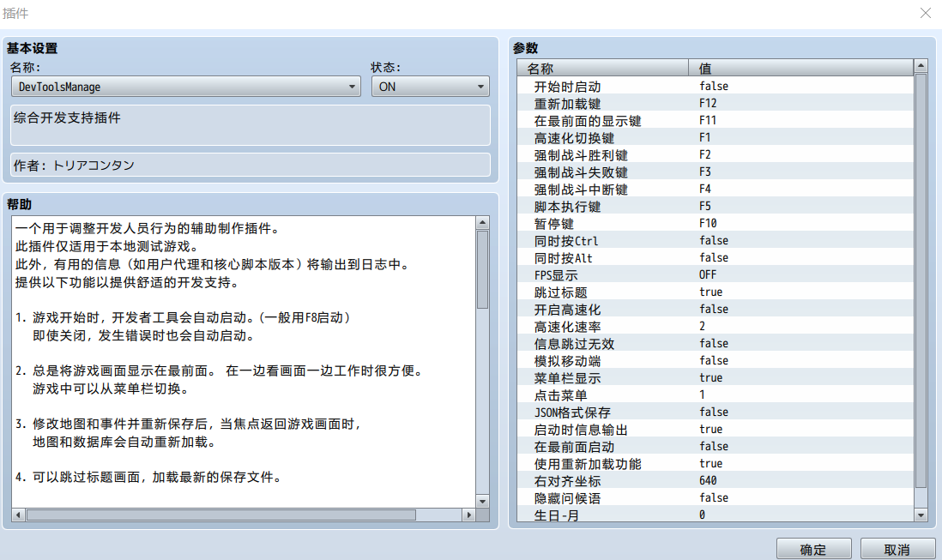Click the 名称 column header
Image resolution: width=942 pixels, height=560 pixels.
[602, 68]
